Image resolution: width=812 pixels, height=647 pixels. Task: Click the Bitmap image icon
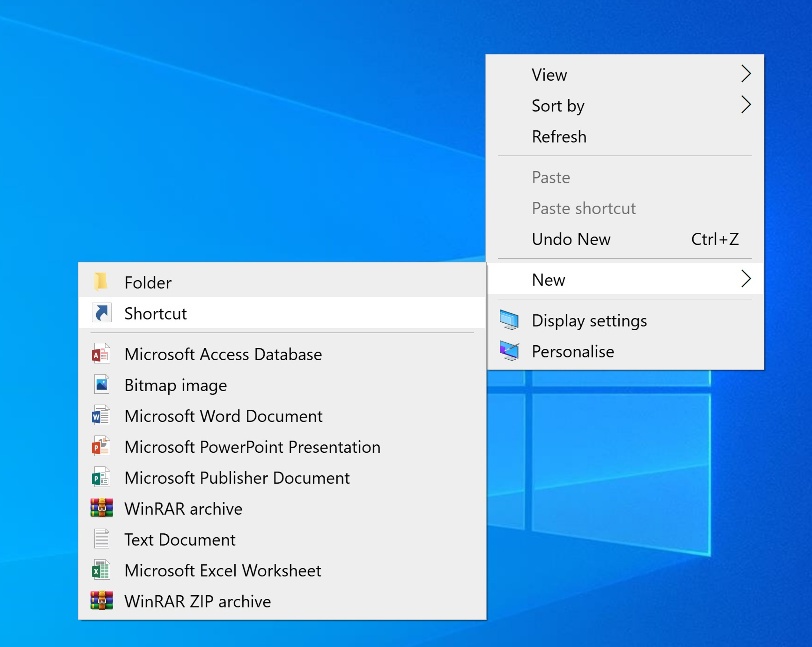point(102,385)
